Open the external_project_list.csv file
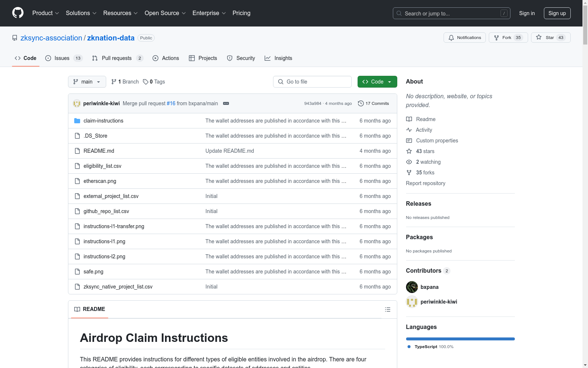 (111, 196)
